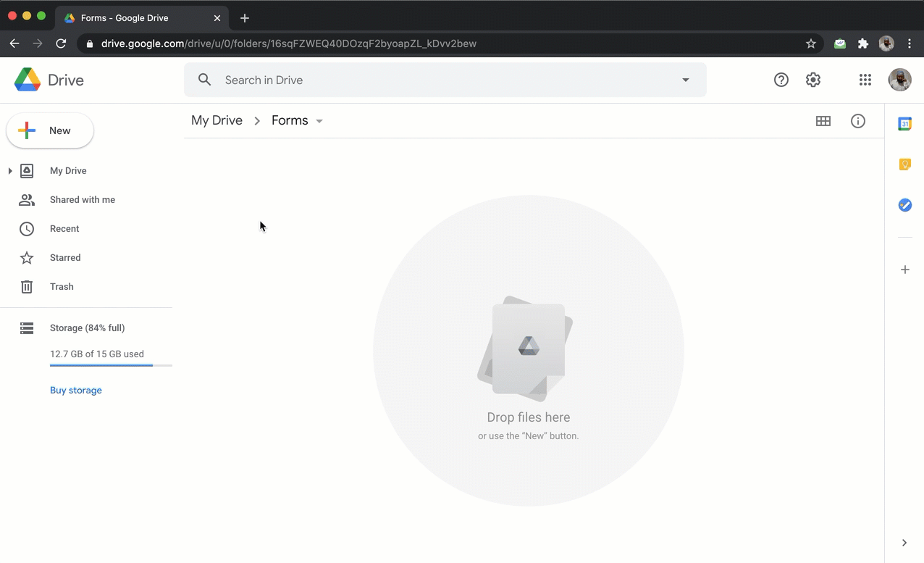Go to Shared with me

82,200
